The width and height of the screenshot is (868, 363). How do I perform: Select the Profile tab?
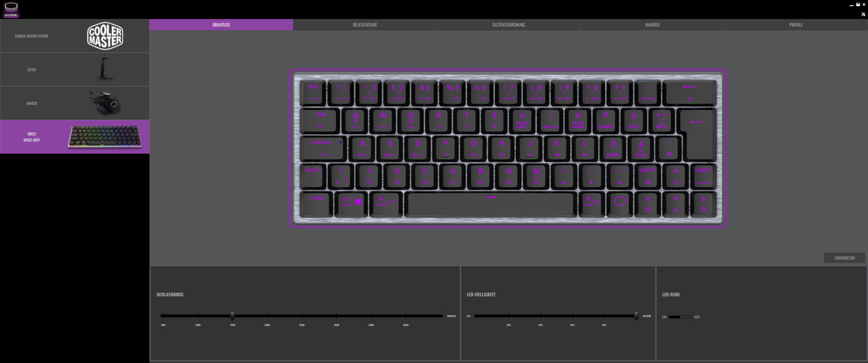(x=796, y=25)
